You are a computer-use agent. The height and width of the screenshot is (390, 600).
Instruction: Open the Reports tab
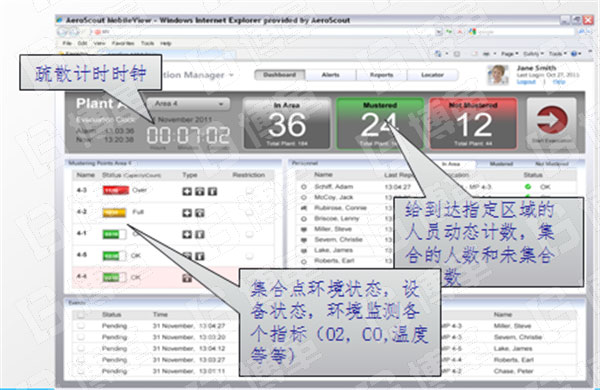coord(382,75)
